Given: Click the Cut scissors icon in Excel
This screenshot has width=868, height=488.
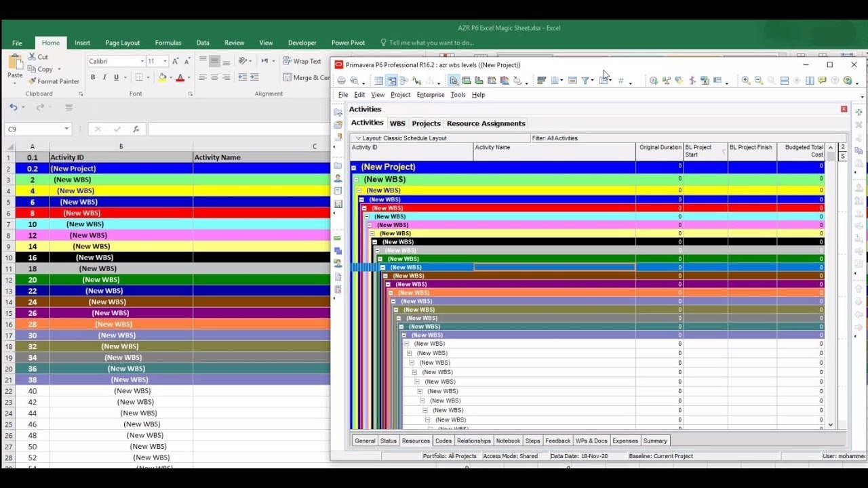Looking at the screenshot, I should click(32, 57).
